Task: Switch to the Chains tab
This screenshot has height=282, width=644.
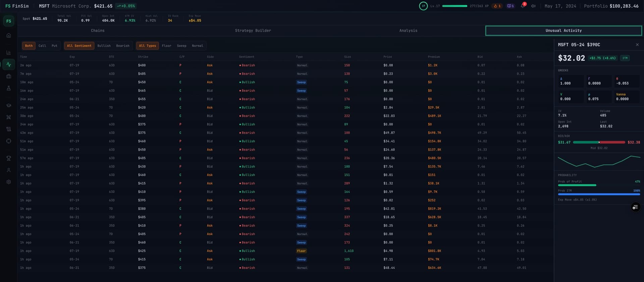Action: [98, 30]
